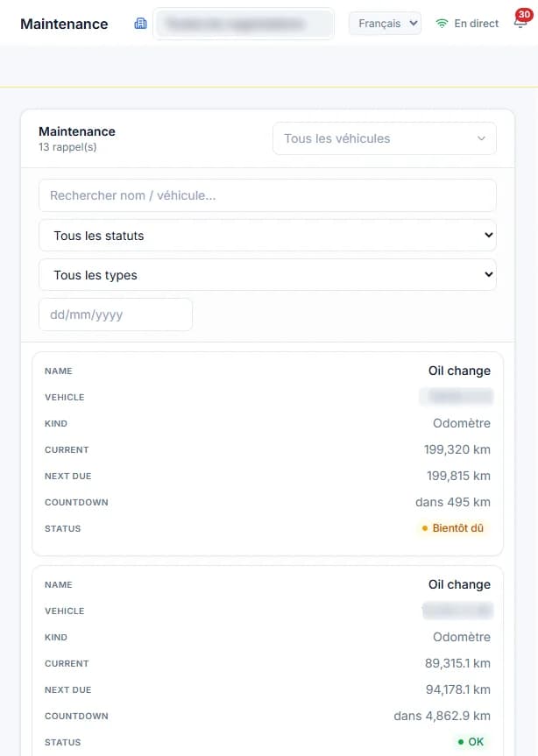538x756 pixels.
Task: Click blurred vehicle tag in first card
Action: 456,396
